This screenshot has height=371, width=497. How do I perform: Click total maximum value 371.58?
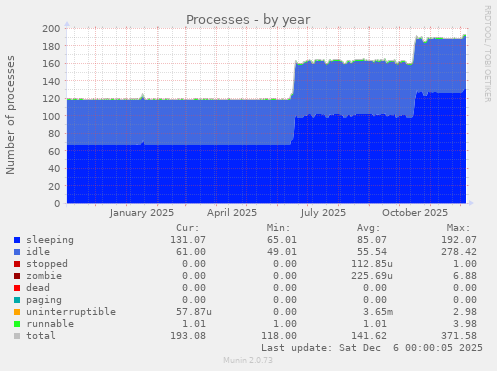click(459, 336)
